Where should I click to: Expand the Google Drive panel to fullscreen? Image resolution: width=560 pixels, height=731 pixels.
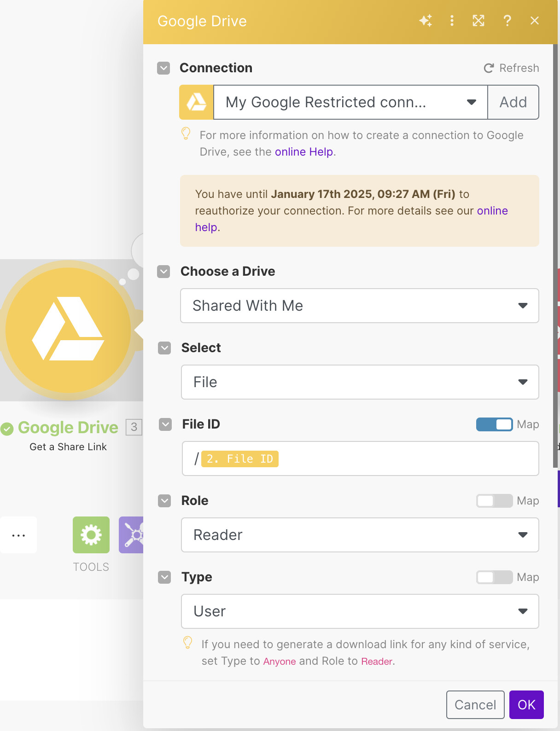(478, 21)
